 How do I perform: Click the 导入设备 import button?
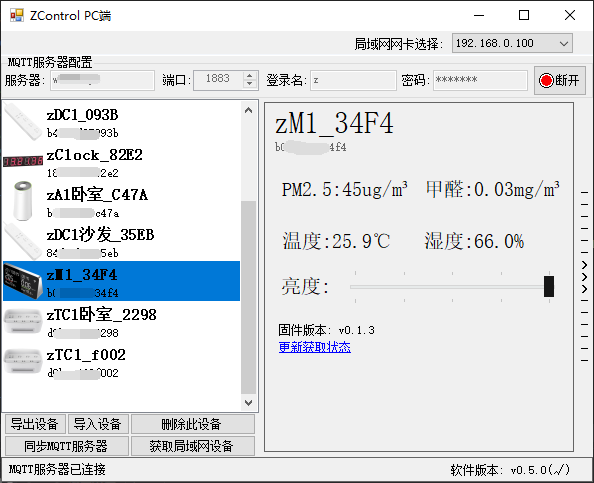(98, 424)
